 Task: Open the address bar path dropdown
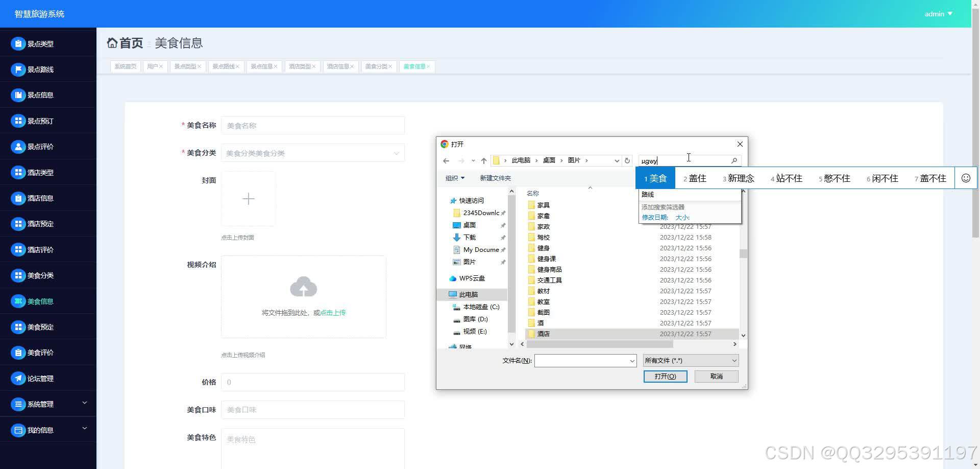click(617, 160)
